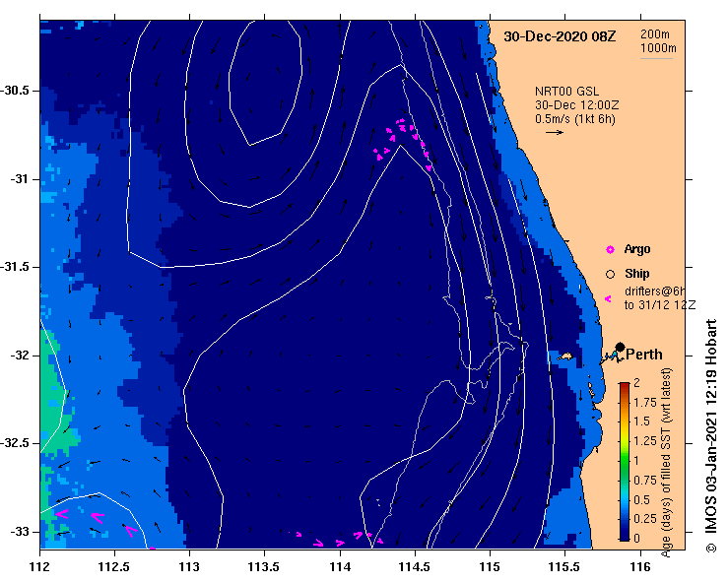Click the date label 30-Dec-2020 08Z
Viewport: 728px width, 583px height.
point(560,36)
